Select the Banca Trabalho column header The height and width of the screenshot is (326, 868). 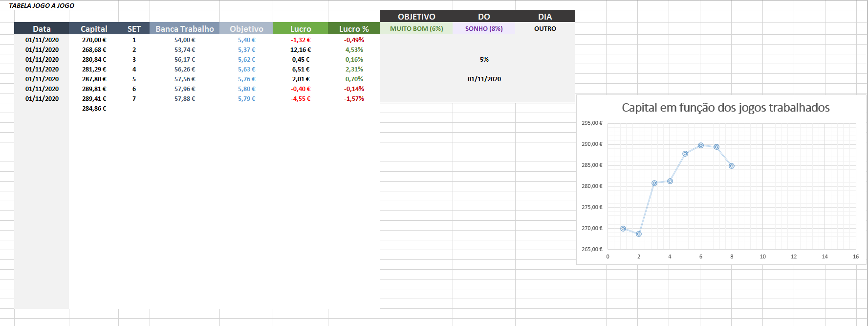[x=185, y=29]
